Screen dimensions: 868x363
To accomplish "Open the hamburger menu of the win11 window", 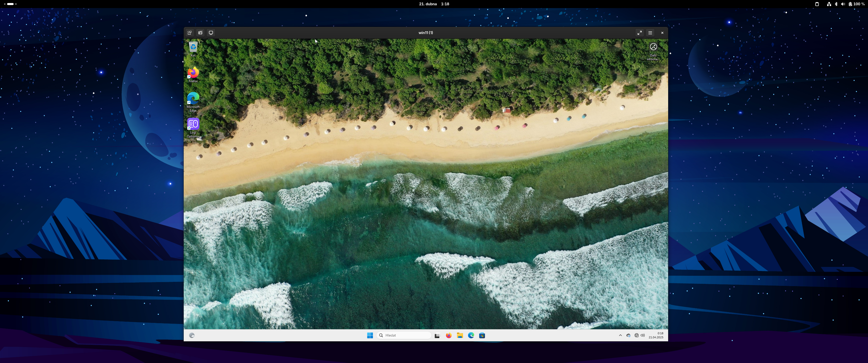I will click(x=650, y=33).
